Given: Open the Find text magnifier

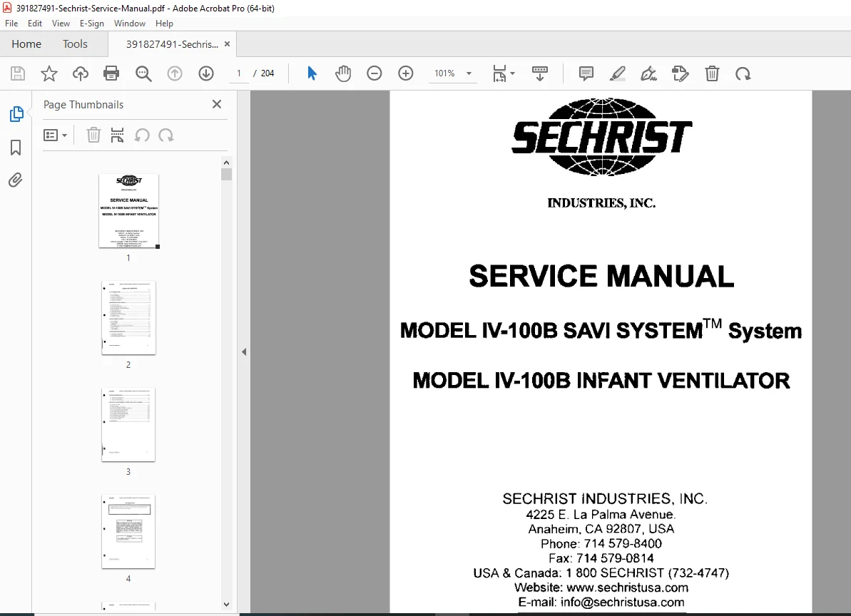Looking at the screenshot, I should pyautogui.click(x=143, y=73).
